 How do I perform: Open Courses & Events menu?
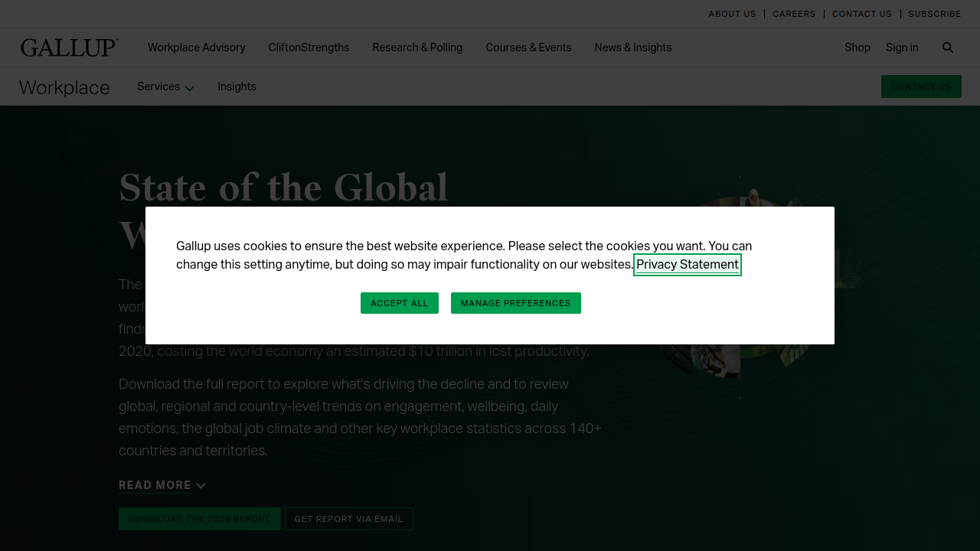coord(528,47)
